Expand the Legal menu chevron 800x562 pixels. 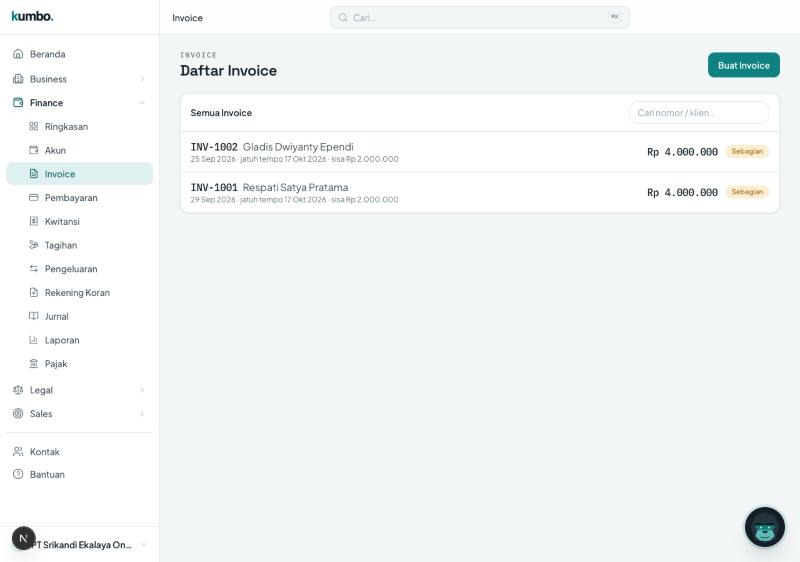tap(142, 390)
